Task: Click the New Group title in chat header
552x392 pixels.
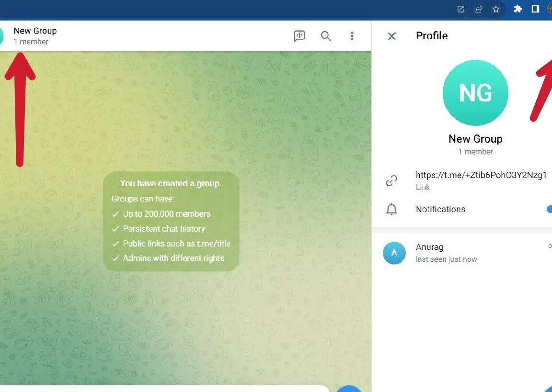Action: 35,31
